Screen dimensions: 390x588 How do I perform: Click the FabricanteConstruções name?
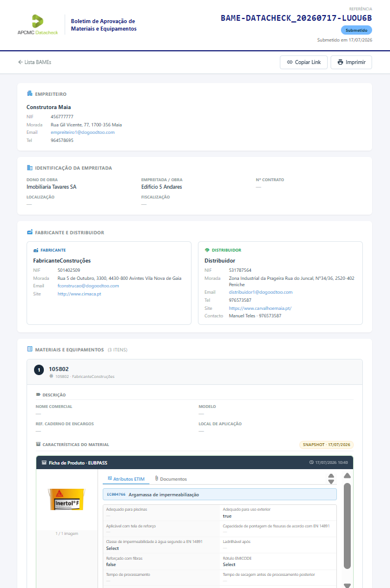(62, 261)
